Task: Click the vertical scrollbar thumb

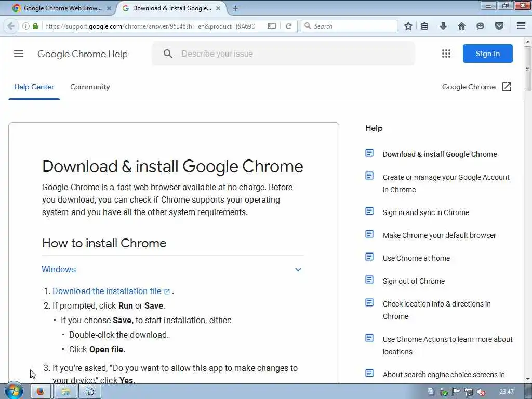Action: (x=527, y=69)
